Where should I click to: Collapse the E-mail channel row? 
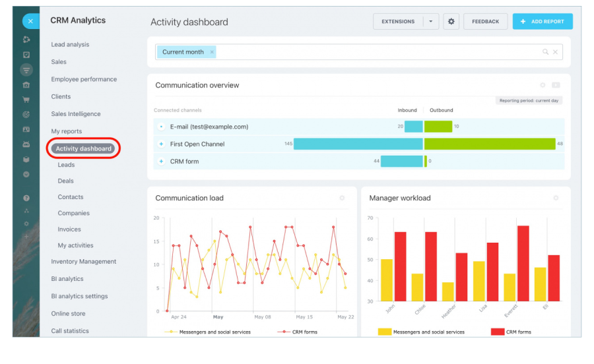pos(162,127)
